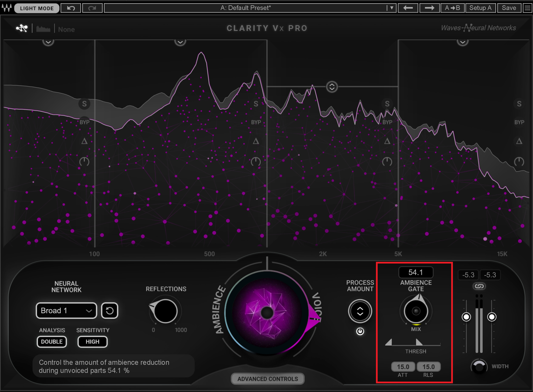Viewport: 533px width, 392px height.
Task: Click the left THRESH slider triangle
Action: 388,342
